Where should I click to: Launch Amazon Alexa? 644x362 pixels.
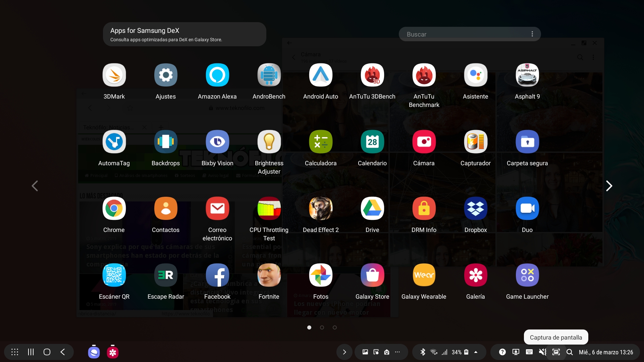217,75
